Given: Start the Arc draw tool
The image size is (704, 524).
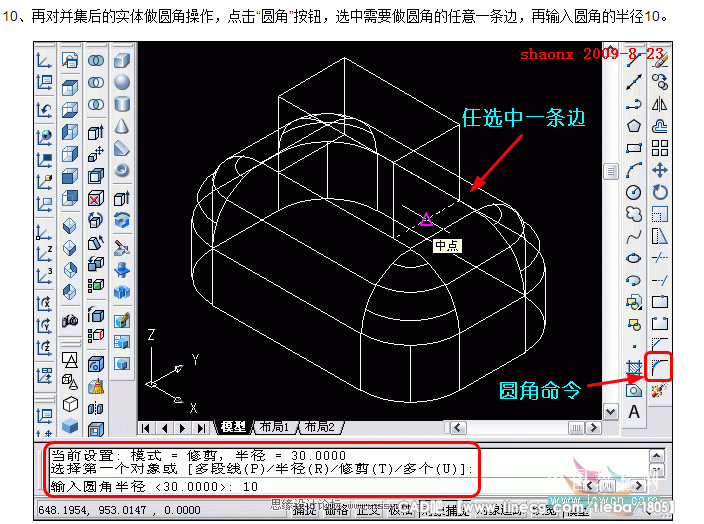Looking at the screenshot, I should click(634, 170).
